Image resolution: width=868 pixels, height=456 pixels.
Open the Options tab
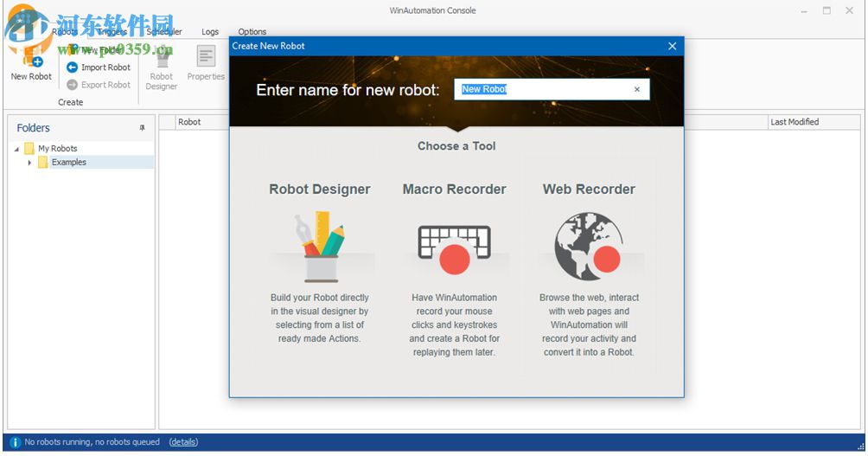coord(252,31)
